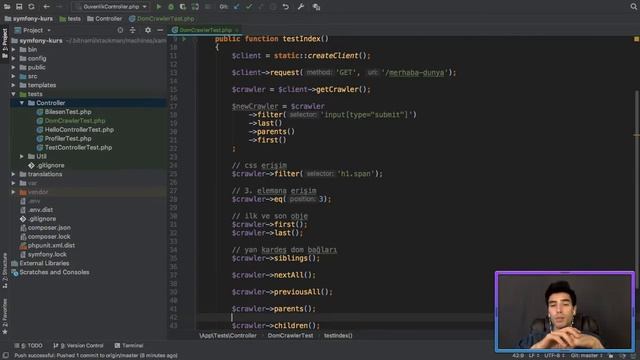Select phpunit.xml.dist in project tree
The width and height of the screenshot is (640, 360).
point(47,245)
